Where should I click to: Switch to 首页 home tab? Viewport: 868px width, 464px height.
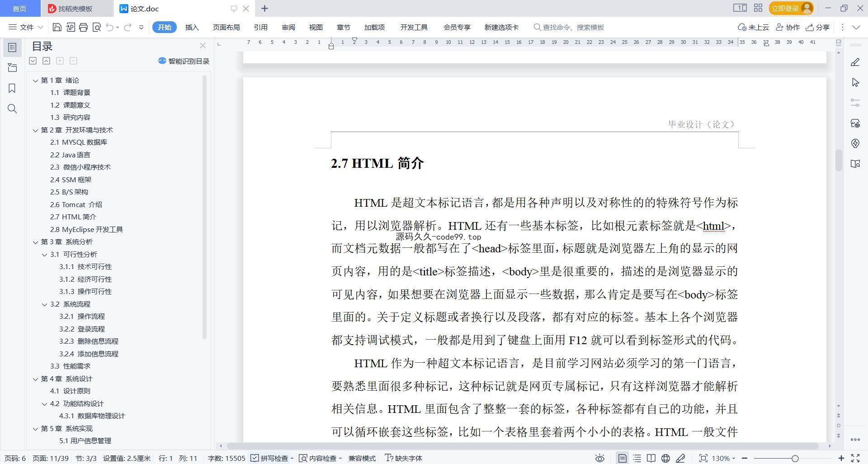click(x=19, y=9)
